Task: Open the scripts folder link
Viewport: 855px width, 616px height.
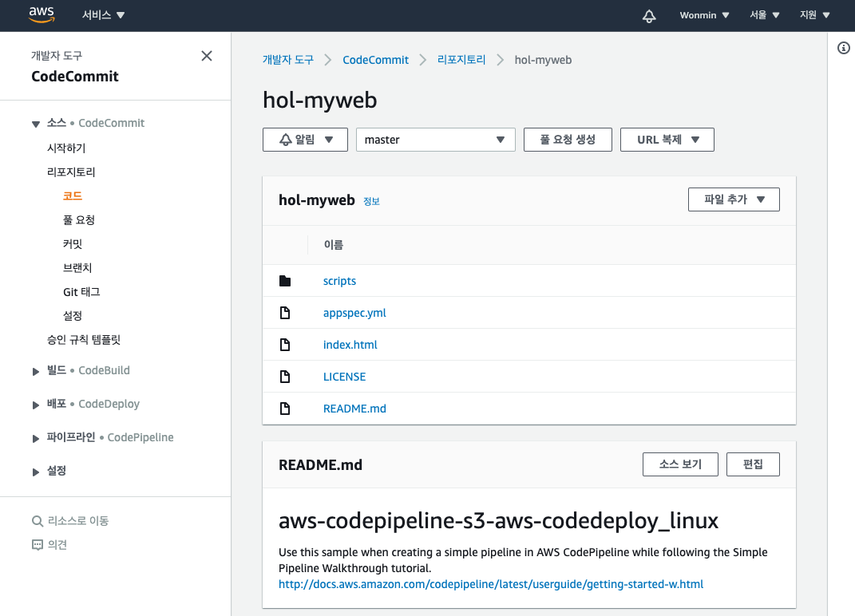Action: [x=340, y=281]
